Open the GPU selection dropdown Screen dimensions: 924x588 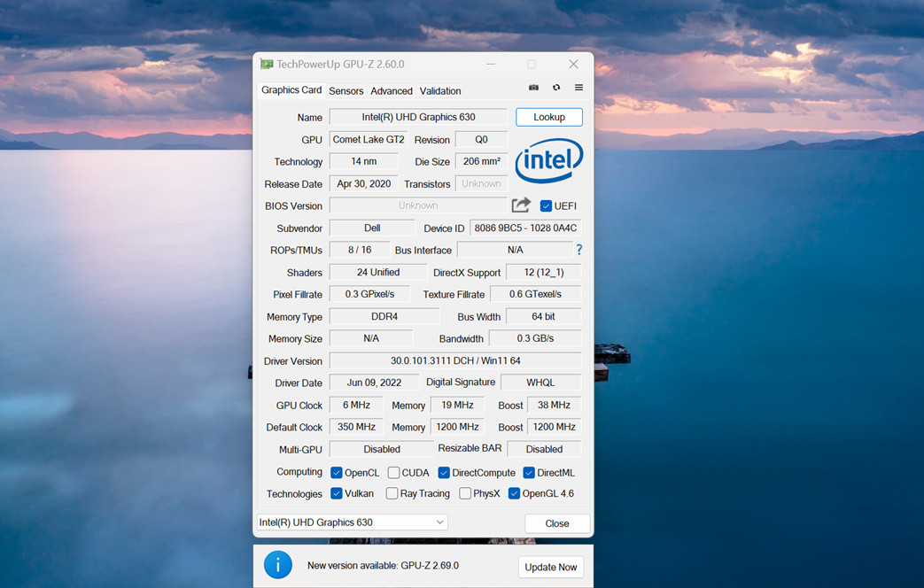pos(352,522)
